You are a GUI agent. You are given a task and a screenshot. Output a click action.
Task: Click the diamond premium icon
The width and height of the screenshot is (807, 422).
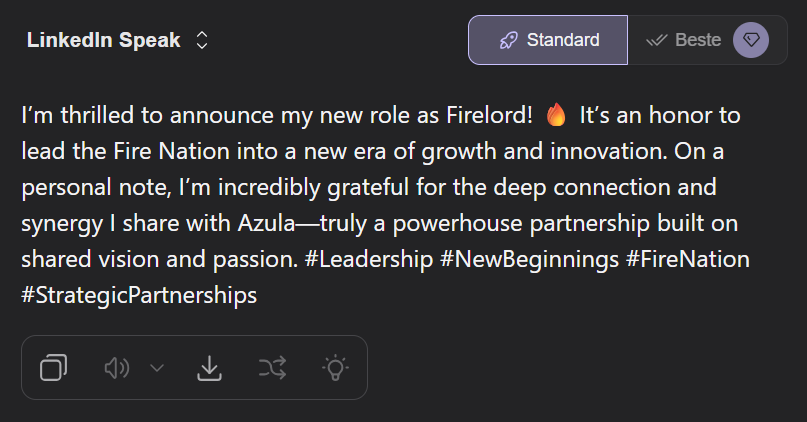pyautogui.click(x=750, y=40)
